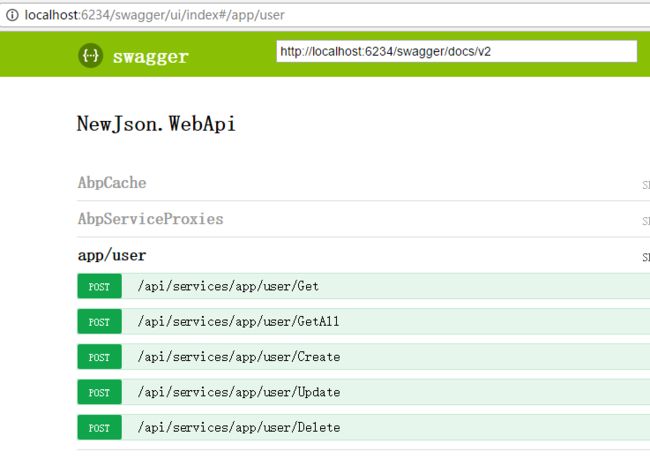Open the swagger home link text
Image resolution: width=650 pixels, height=459 pixels.
pos(150,57)
